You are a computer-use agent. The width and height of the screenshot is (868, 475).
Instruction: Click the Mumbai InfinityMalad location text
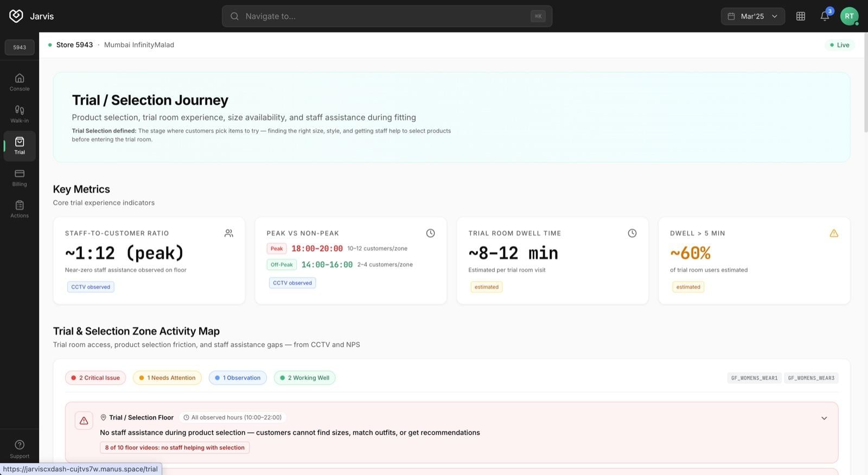pos(139,45)
